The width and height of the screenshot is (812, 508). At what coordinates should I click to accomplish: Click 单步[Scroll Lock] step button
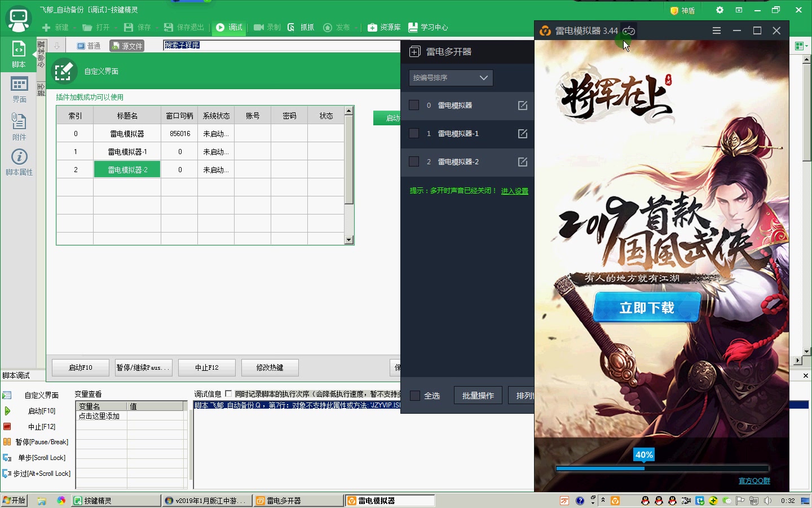pyautogui.click(x=41, y=458)
